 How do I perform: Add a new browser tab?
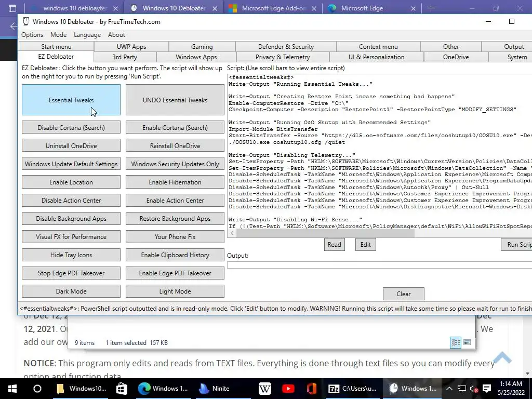(431, 8)
